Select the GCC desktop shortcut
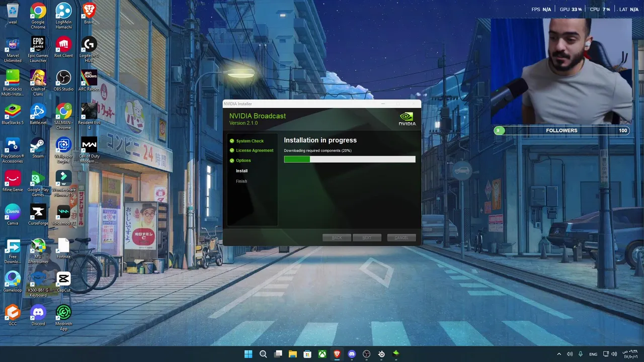The width and height of the screenshot is (644, 362). point(13,316)
